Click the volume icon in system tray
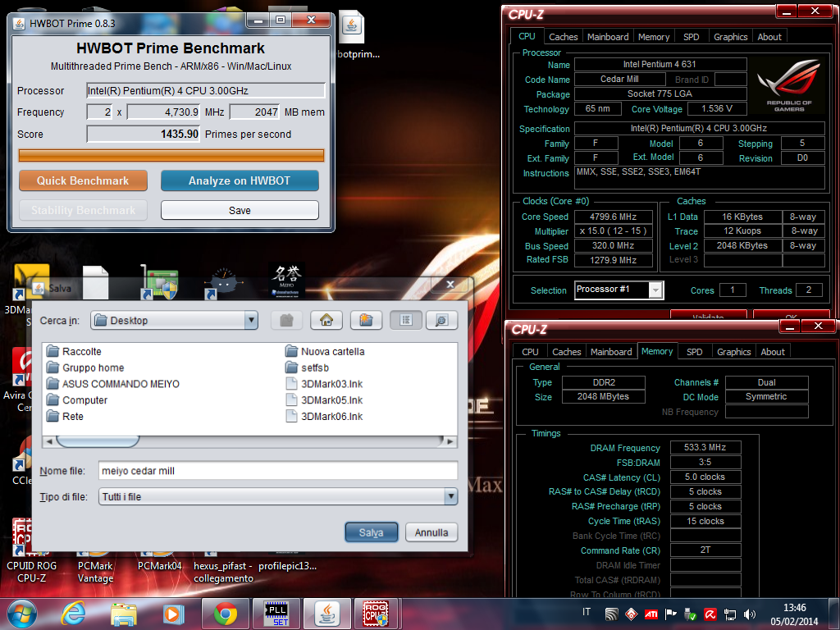This screenshot has width=840, height=630. (750, 614)
